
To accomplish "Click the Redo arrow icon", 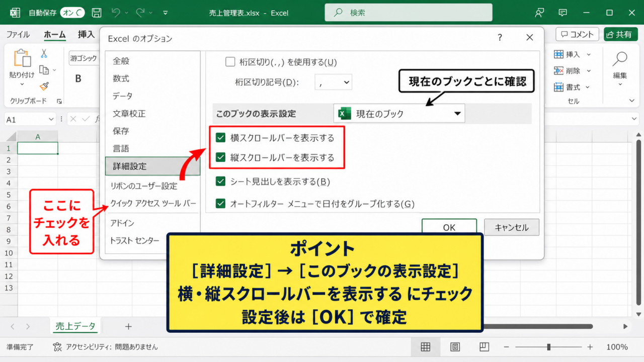I will 140,13.
